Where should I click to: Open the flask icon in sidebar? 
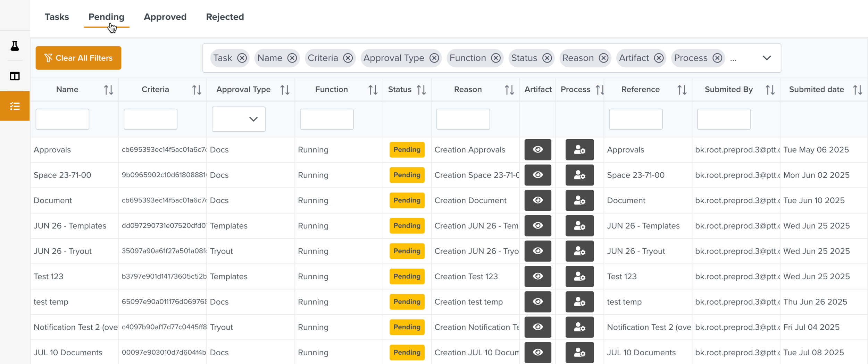(x=15, y=46)
